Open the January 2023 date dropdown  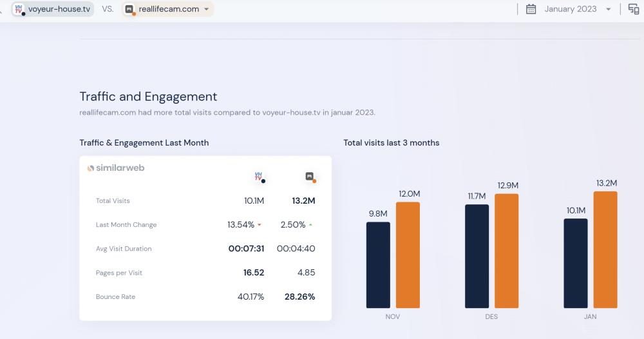tap(608, 9)
